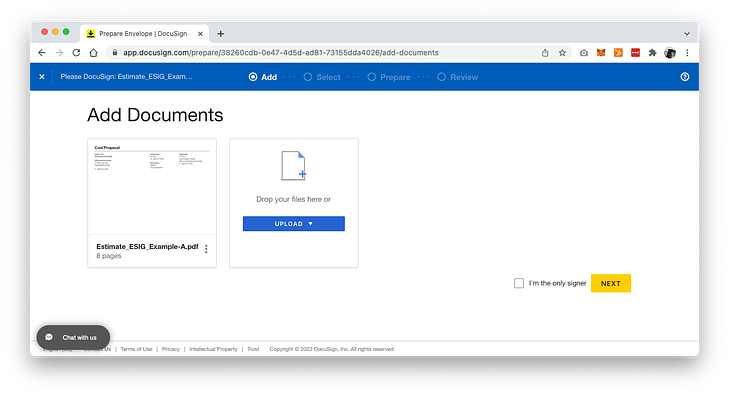
Task: Open the Chat with us widget
Action: [73, 337]
